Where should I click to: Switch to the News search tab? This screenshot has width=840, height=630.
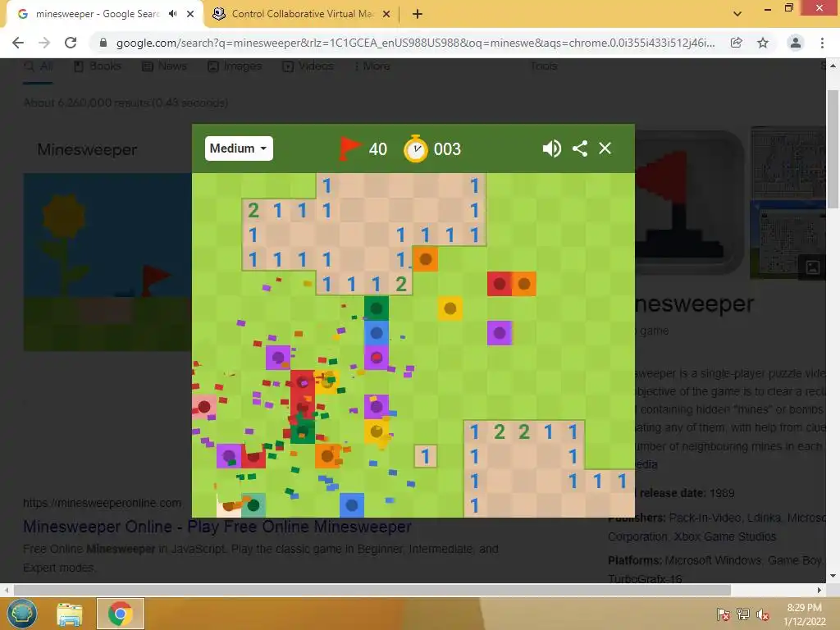click(164, 66)
